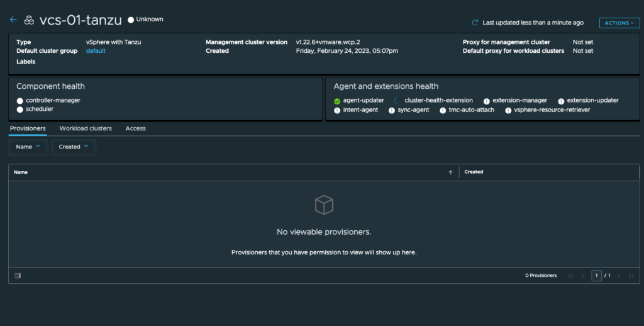Screen dimensions: 644x326
Task: Click the sync-agent warning icon
Action: pos(392,111)
